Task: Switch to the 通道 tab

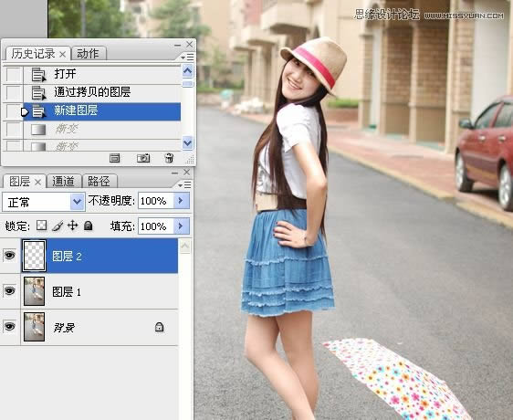Action: [x=63, y=181]
